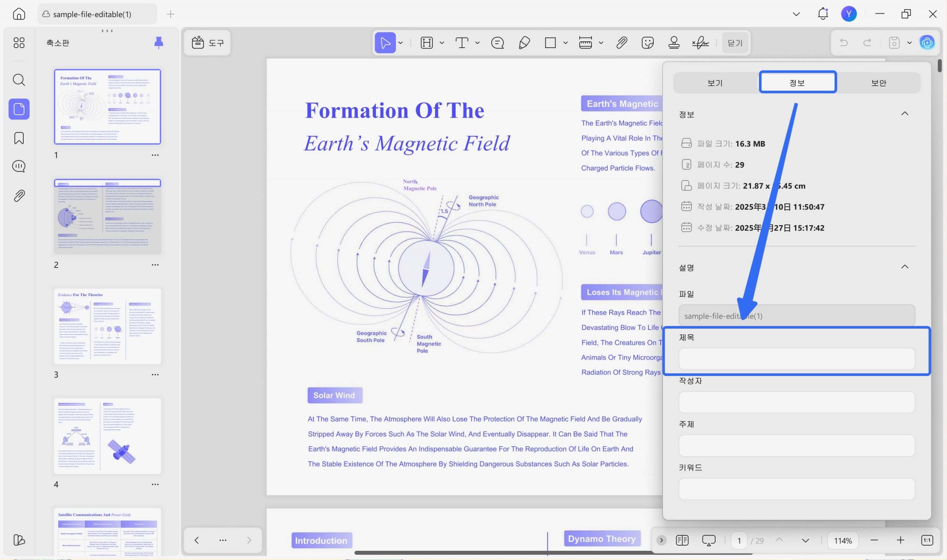This screenshot has width=947, height=560.
Task: Select page 3 thumbnail
Action: [107, 326]
